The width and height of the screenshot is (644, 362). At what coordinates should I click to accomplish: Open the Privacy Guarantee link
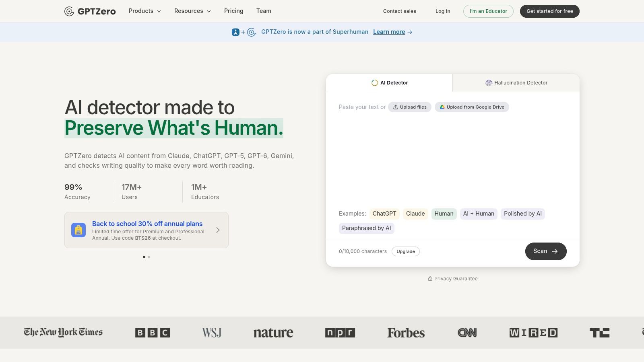coord(453,279)
